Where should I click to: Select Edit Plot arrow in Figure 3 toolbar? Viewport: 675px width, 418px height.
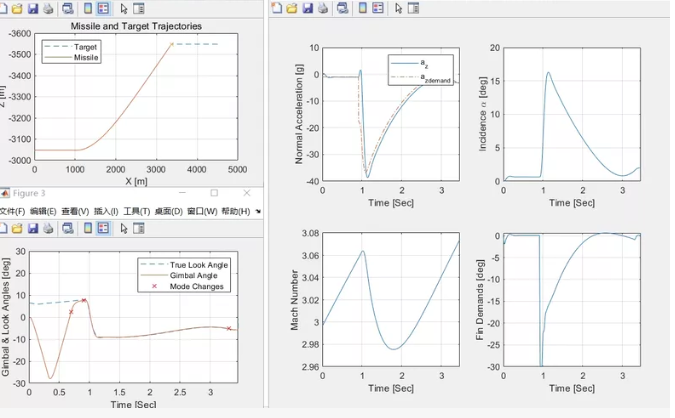(x=124, y=228)
